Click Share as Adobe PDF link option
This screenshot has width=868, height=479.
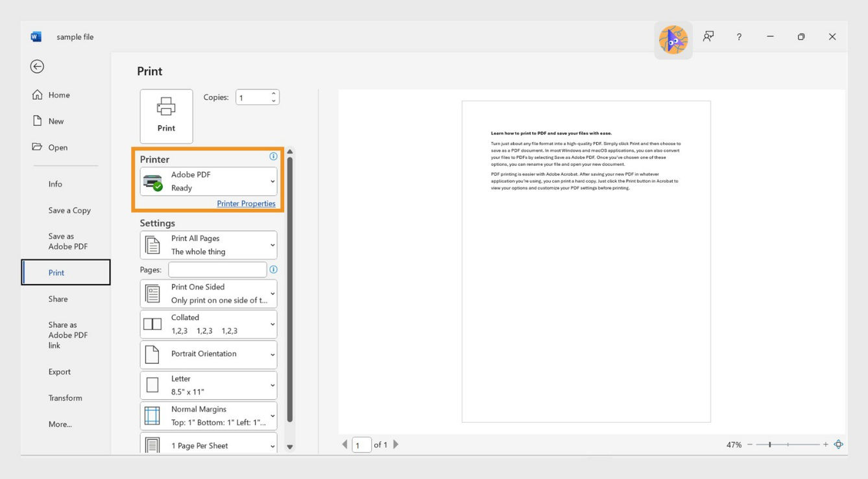[x=67, y=334]
